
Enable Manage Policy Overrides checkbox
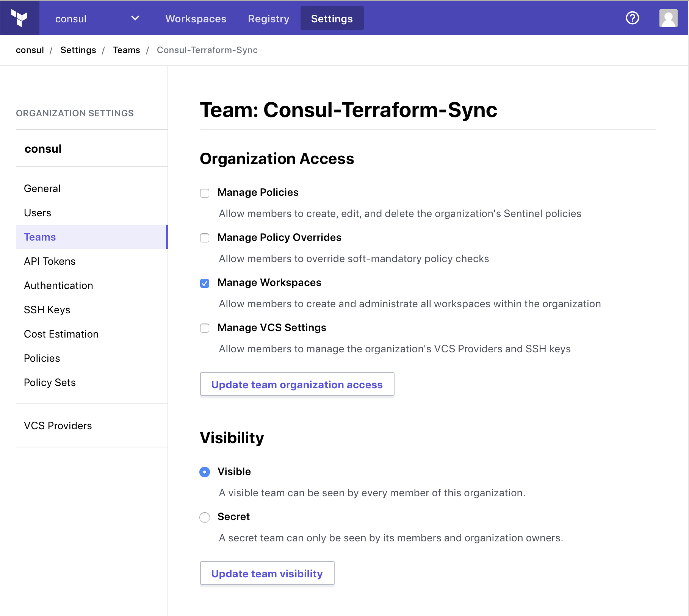(x=205, y=238)
